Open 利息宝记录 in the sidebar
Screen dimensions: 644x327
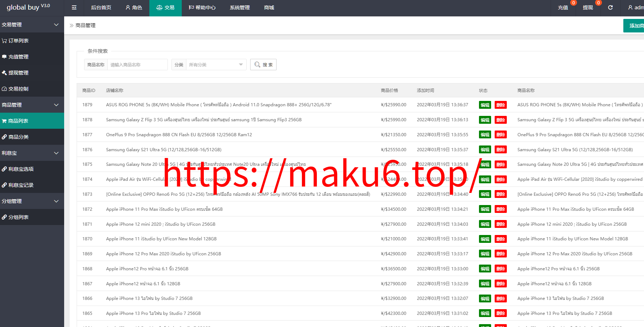tap(32, 185)
